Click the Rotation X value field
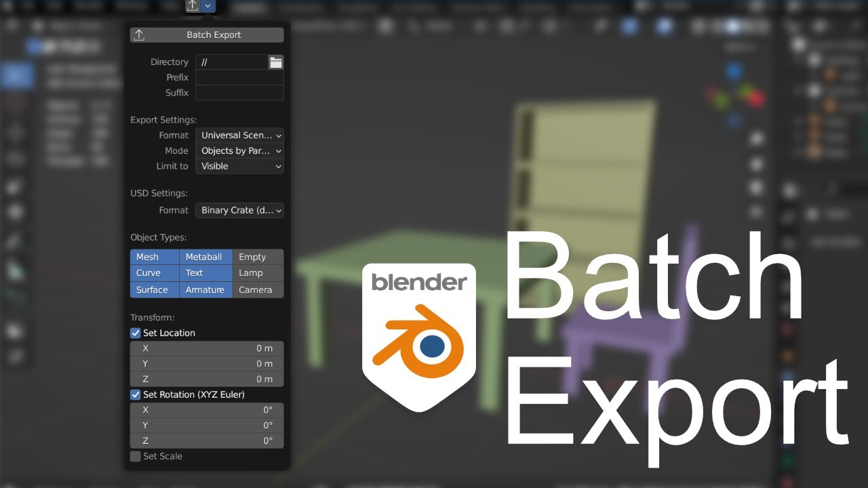 pos(207,410)
